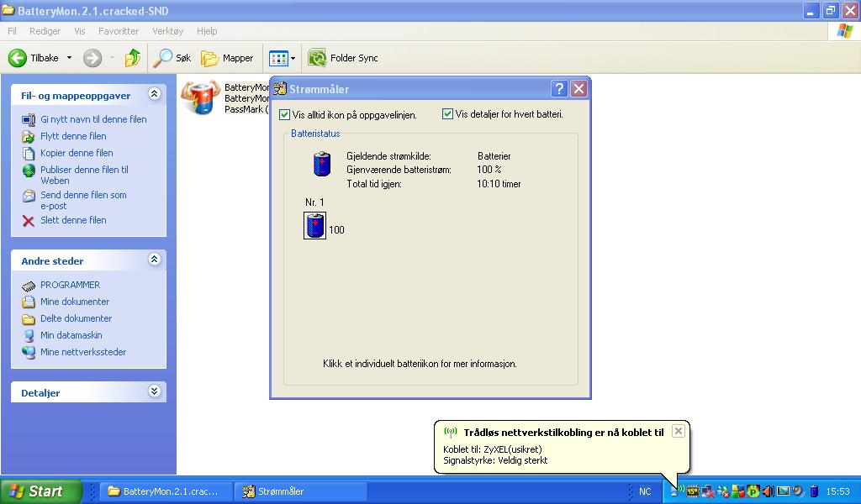Image resolution: width=861 pixels, height=504 pixels.
Task: Open the Hjelp menu
Action: 207,31
